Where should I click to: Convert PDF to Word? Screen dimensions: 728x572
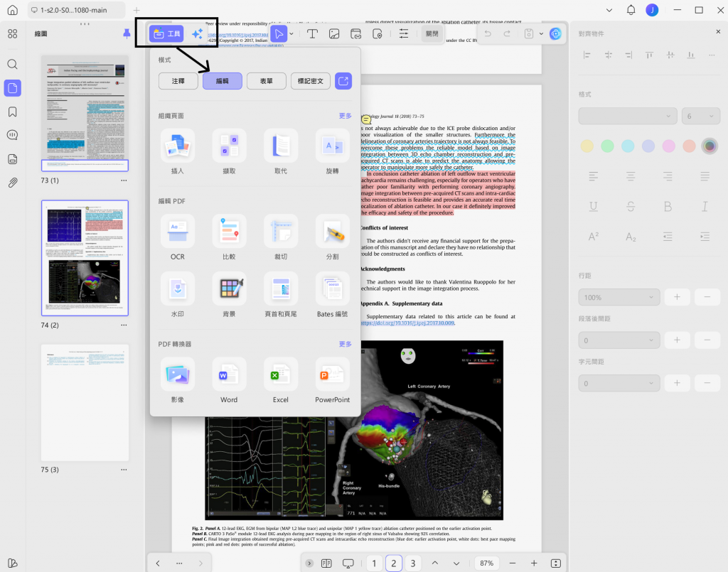click(229, 380)
